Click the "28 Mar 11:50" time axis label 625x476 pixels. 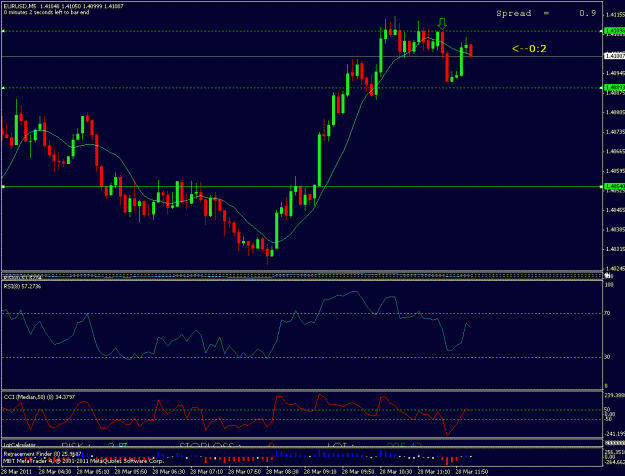(x=472, y=472)
